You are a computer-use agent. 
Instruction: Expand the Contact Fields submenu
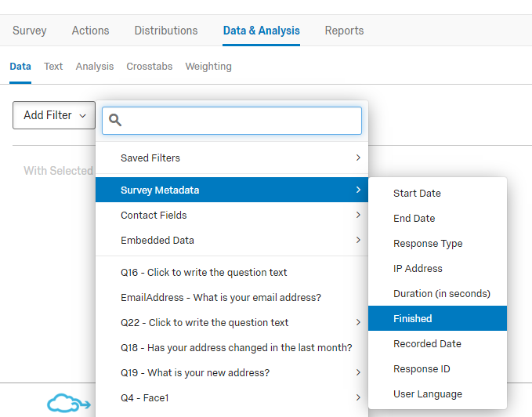[232, 215]
